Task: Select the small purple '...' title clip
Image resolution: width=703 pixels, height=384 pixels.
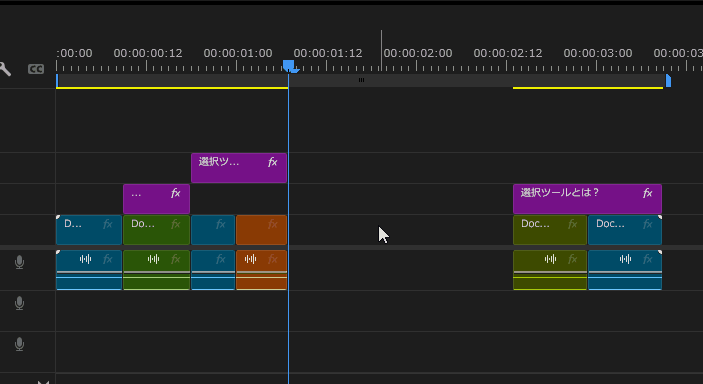Action: [x=156, y=199]
